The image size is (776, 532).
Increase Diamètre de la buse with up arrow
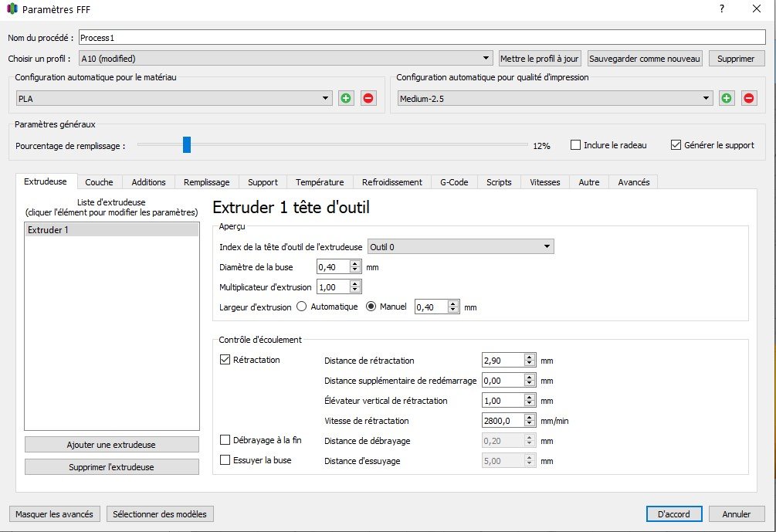click(x=355, y=263)
